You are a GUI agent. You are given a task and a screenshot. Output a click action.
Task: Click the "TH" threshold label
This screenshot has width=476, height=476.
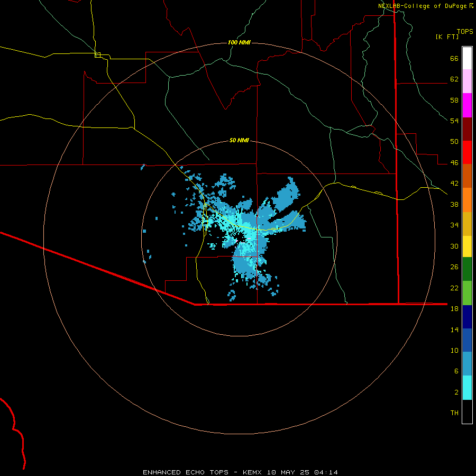pos(454,413)
